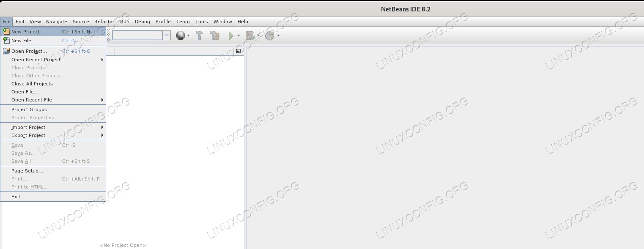Viewport: 644px width, 249px height.
Task: Click the New File icon in File menu
Action: click(6, 41)
